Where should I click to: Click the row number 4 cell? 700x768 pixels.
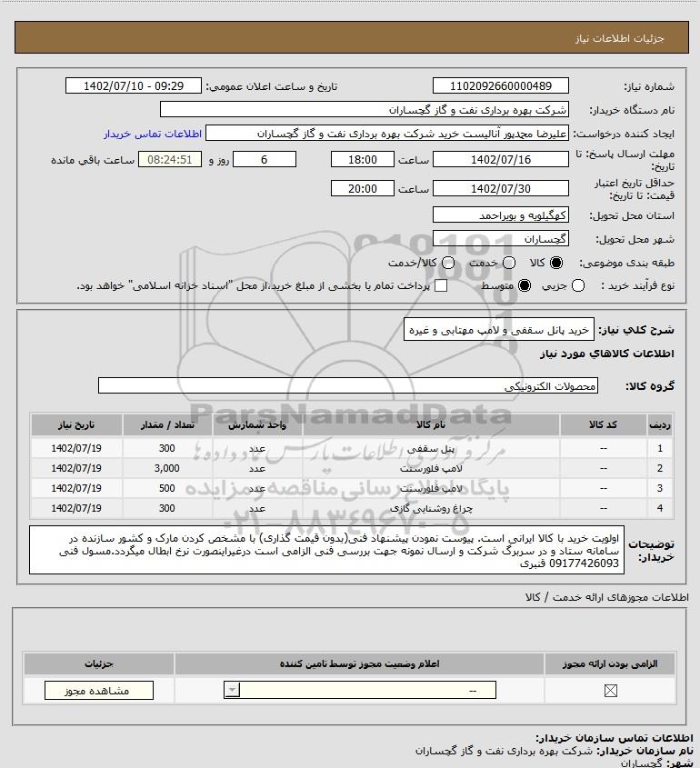660,508
